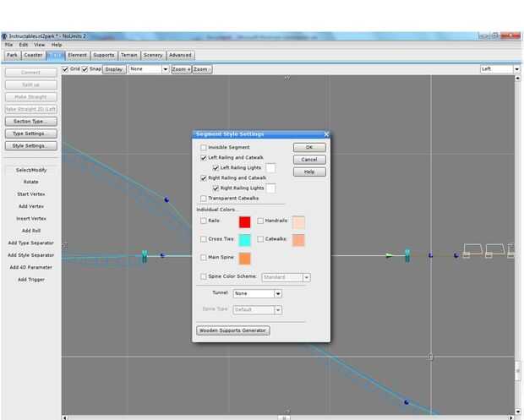Image resolution: width=524 pixels, height=420 pixels.
Task: Select the Add Roll tool
Action: 31,231
